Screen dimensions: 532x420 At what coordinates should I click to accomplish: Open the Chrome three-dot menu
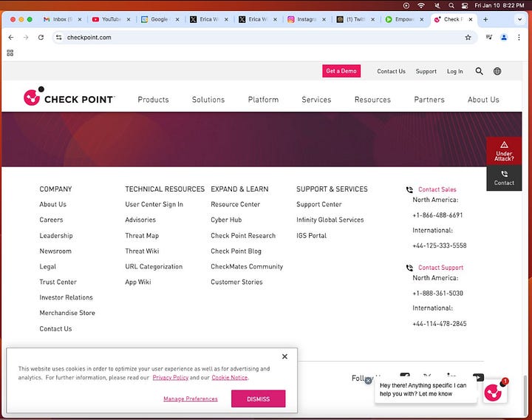click(x=519, y=38)
